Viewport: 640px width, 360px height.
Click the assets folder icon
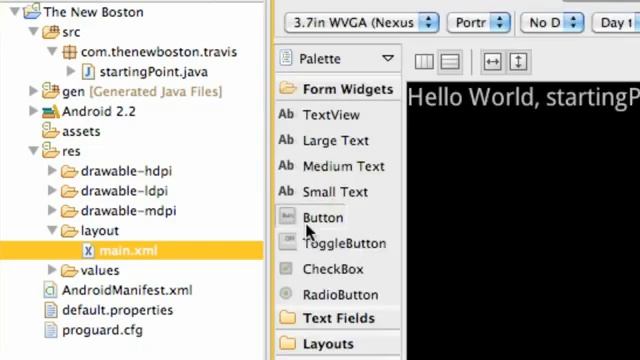click(51, 131)
